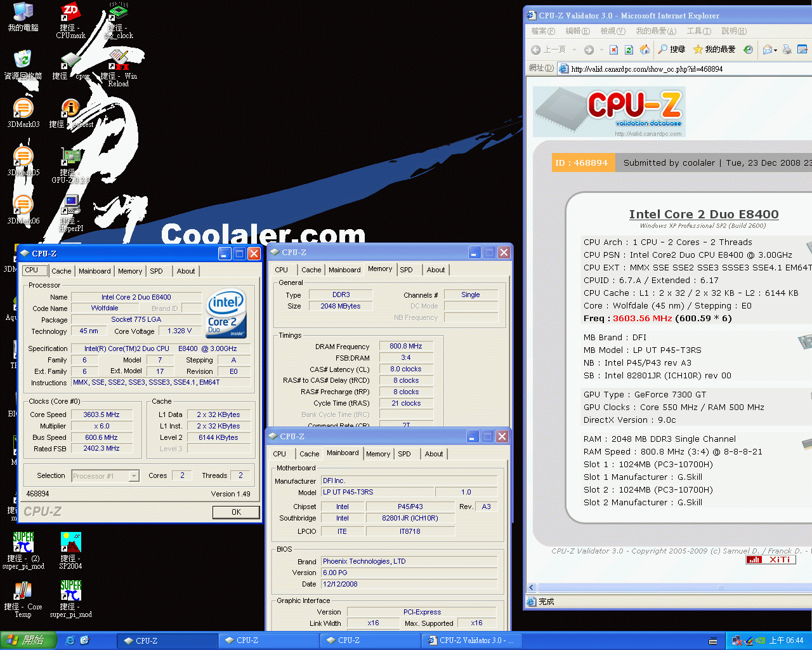Open the HyperPI desktop shortcut

(70, 213)
